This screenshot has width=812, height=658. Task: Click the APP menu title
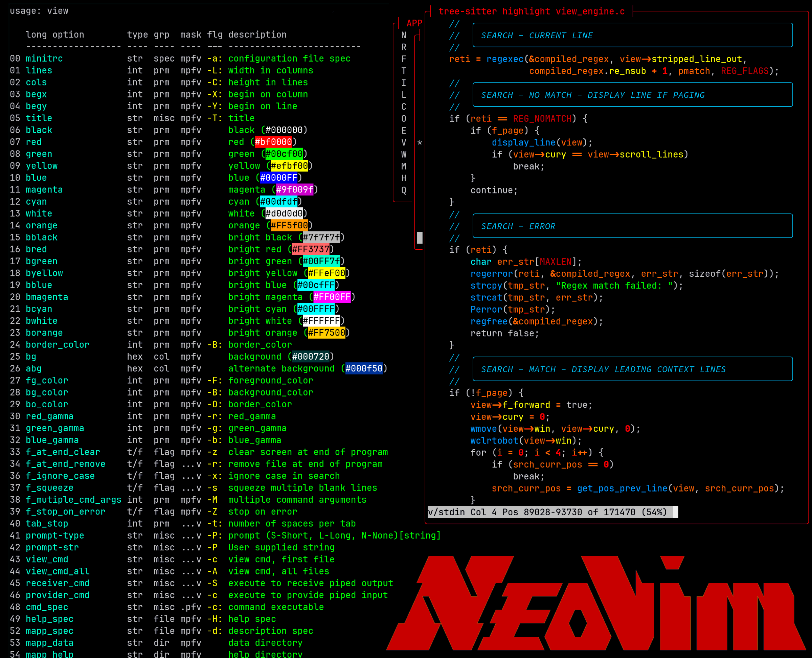pos(414,23)
